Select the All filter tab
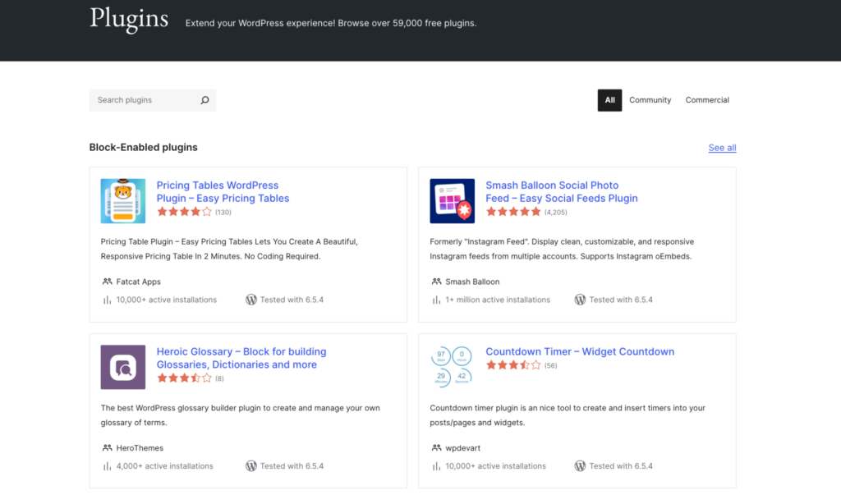 (x=609, y=100)
